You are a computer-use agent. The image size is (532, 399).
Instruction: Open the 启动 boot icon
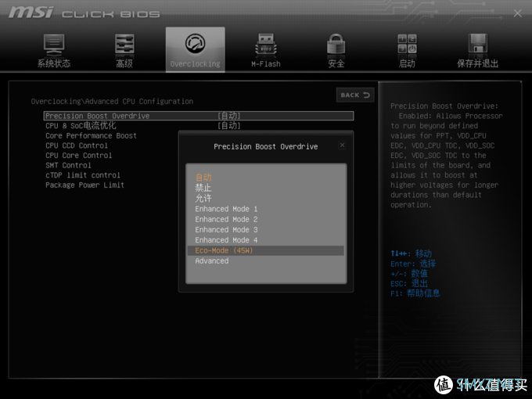(407, 44)
